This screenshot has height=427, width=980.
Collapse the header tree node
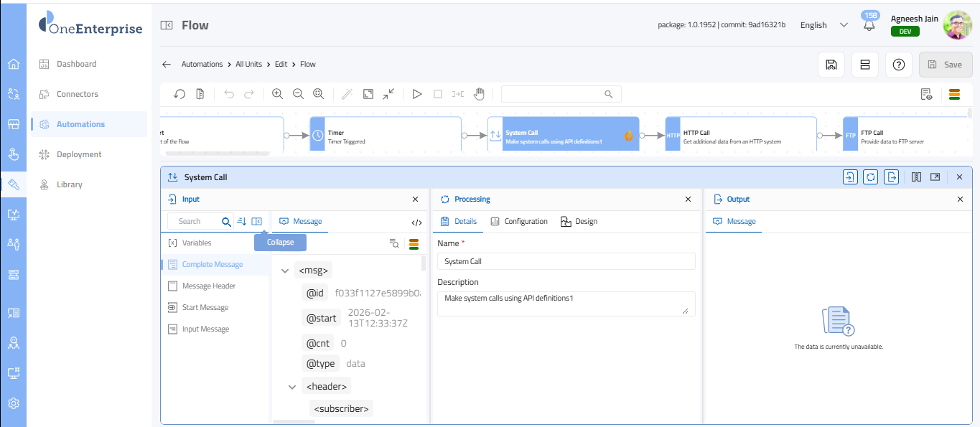(x=292, y=387)
